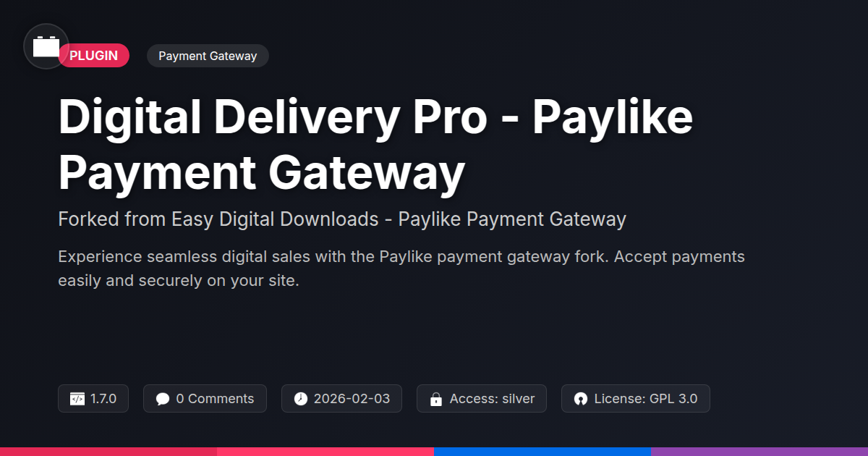Click the blue segment of the bottom bar
This screenshot has width=868, height=456.
[542, 452]
